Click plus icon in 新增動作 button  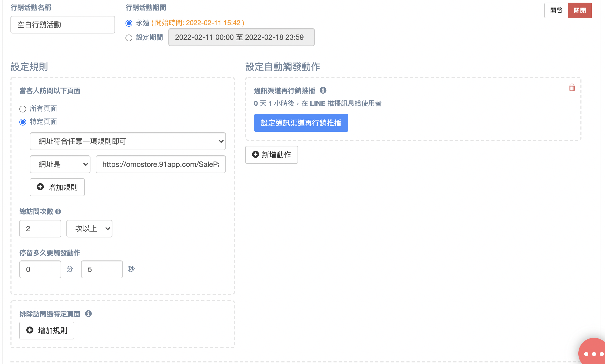[255, 155]
